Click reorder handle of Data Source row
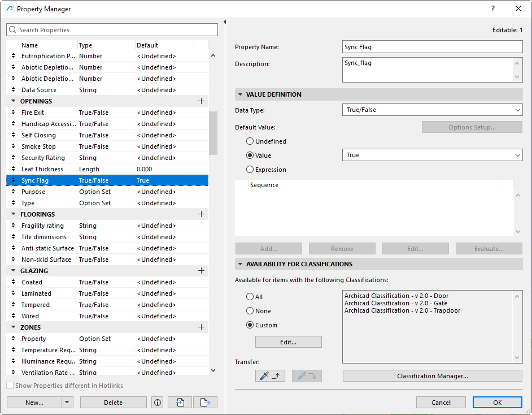Viewport: 532px width, 415px height. 13,90
